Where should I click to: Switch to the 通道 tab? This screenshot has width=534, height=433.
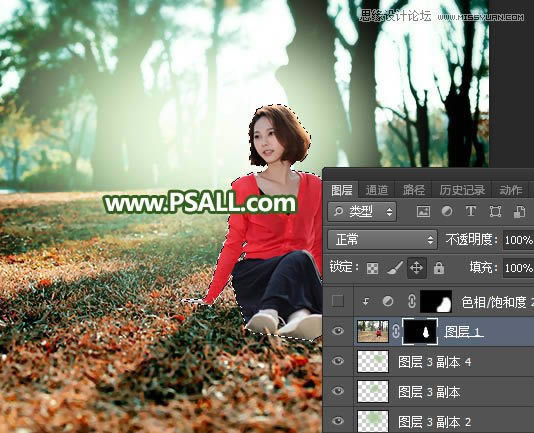pyautogui.click(x=377, y=190)
